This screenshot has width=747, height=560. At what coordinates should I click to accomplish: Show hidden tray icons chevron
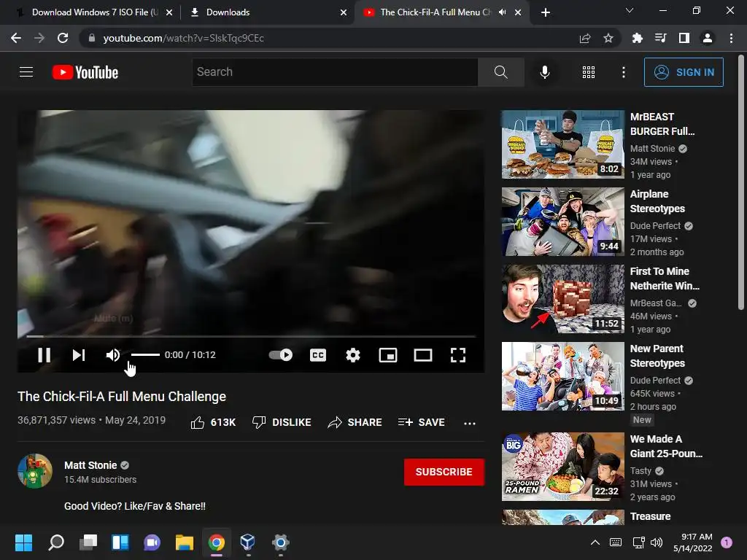click(x=595, y=542)
